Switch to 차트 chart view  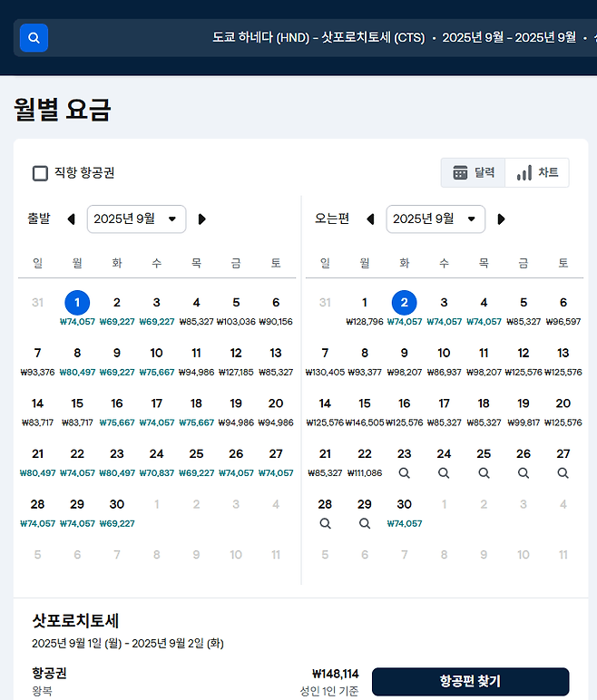[x=537, y=172]
